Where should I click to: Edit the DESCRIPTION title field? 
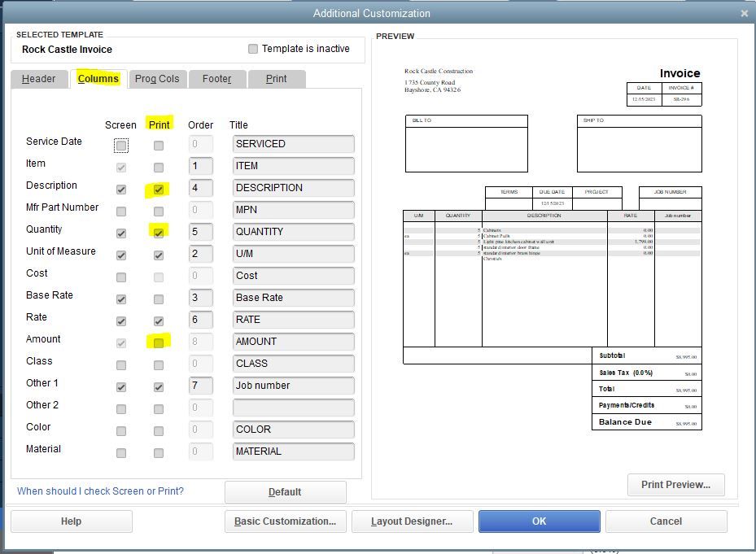[293, 188]
